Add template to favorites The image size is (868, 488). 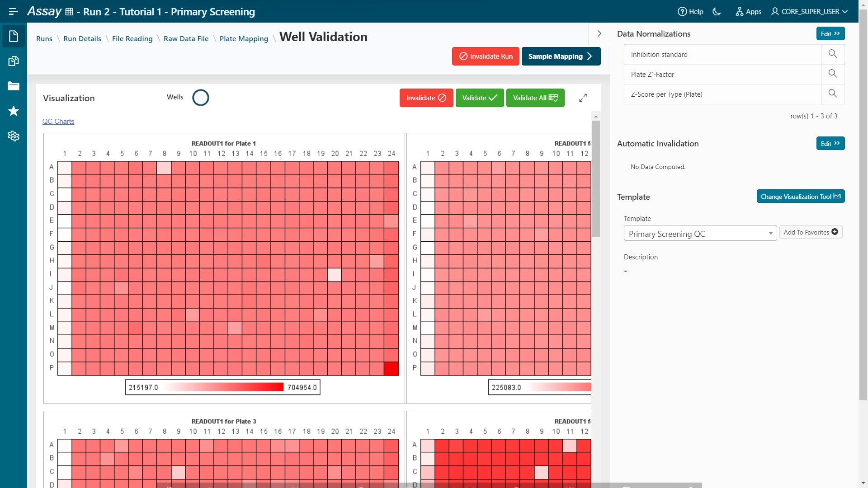tap(811, 232)
